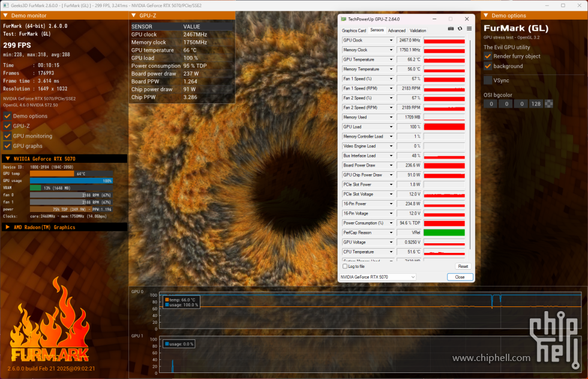
Task: Click the first OSI bgcolor value field
Action: [x=491, y=104]
